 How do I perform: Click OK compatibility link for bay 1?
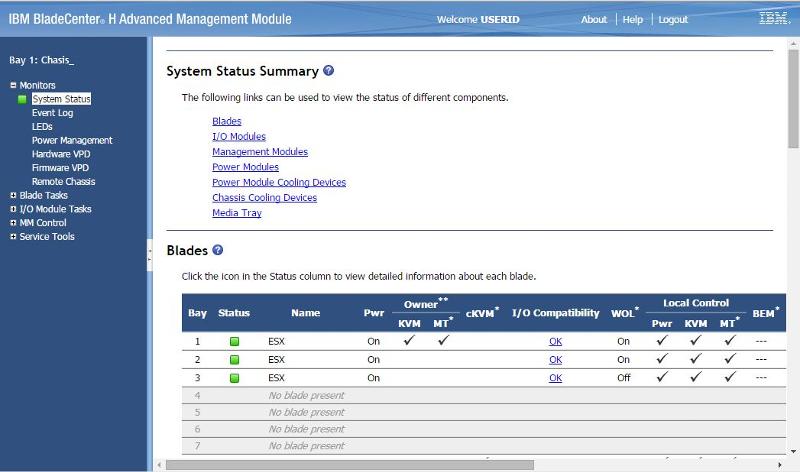pos(556,341)
